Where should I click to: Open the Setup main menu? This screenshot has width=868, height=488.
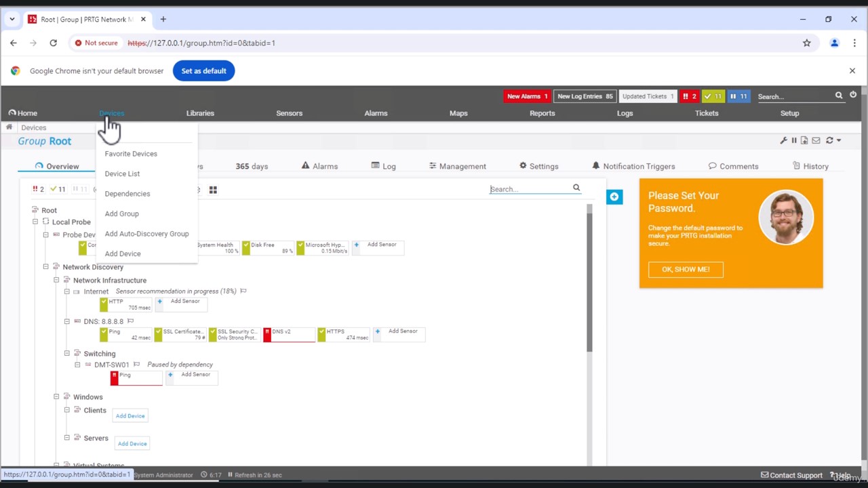[789, 113]
